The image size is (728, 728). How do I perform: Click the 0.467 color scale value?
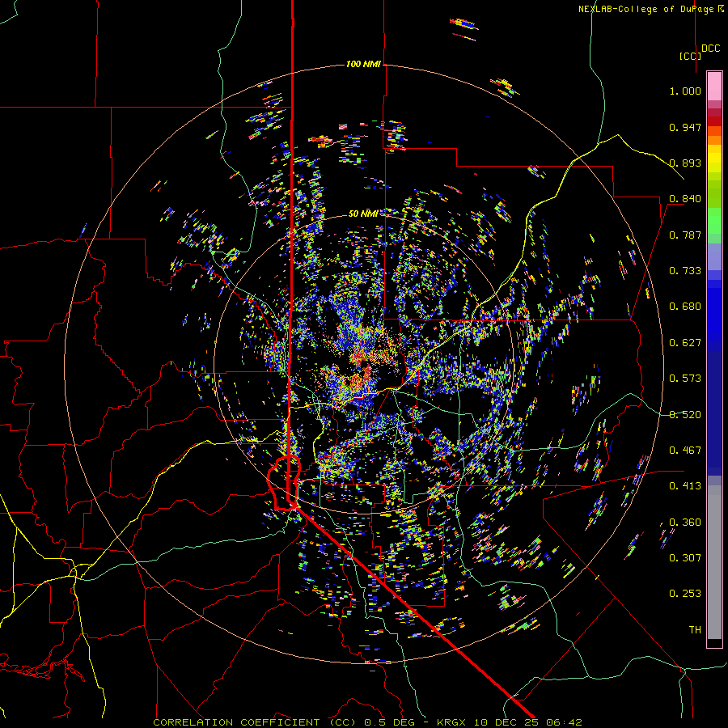(x=685, y=451)
